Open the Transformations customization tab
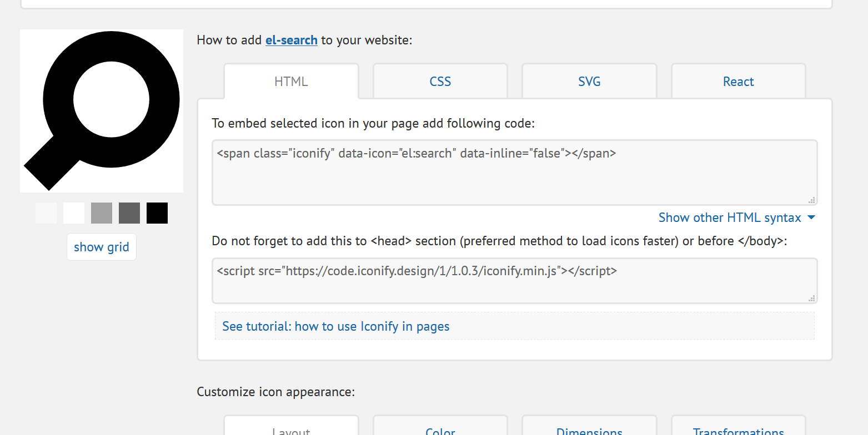 coord(738,428)
